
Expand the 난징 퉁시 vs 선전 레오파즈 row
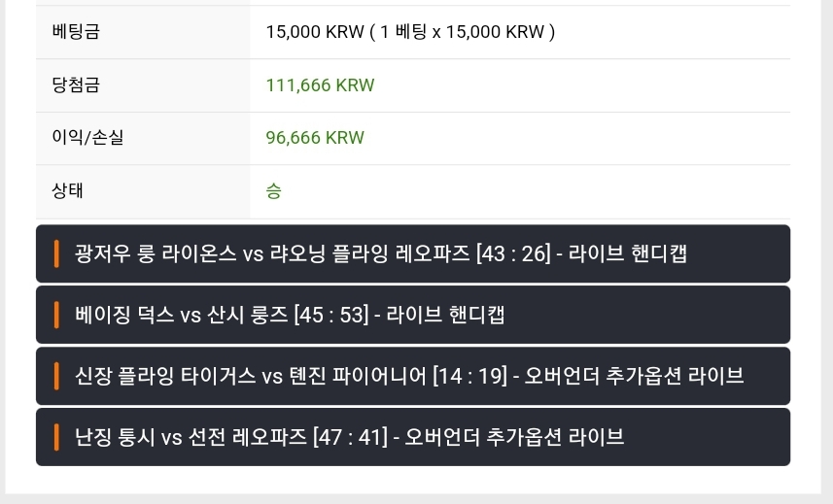tap(413, 437)
